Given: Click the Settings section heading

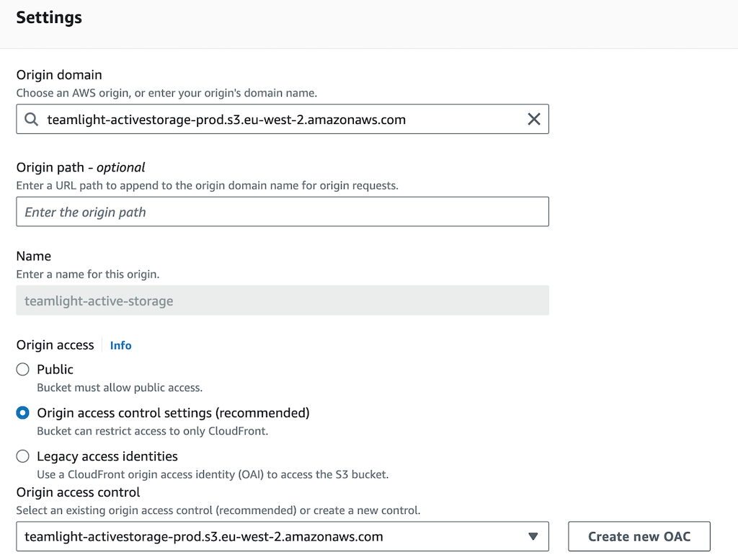Looking at the screenshot, I should pyautogui.click(x=49, y=17).
